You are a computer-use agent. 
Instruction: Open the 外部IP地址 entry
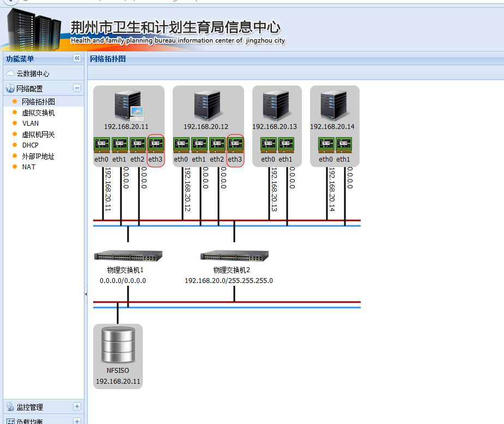click(38, 156)
